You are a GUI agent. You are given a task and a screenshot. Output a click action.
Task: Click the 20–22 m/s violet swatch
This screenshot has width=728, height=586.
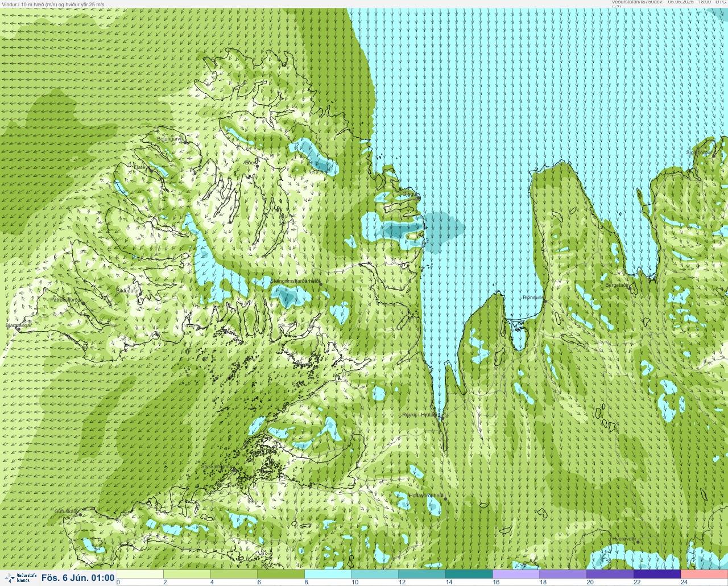point(610,574)
